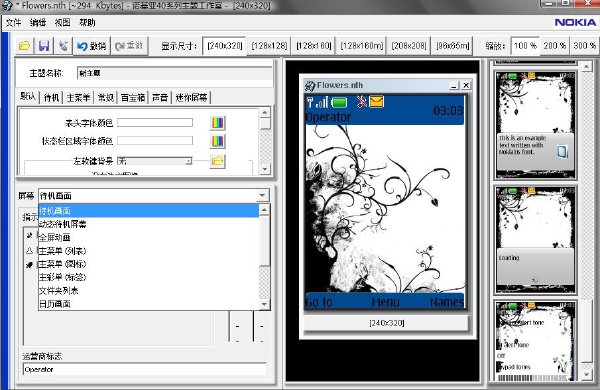Screen dimensions: 600x390
Task: Pick header font color with palette icon
Action: pos(217,123)
